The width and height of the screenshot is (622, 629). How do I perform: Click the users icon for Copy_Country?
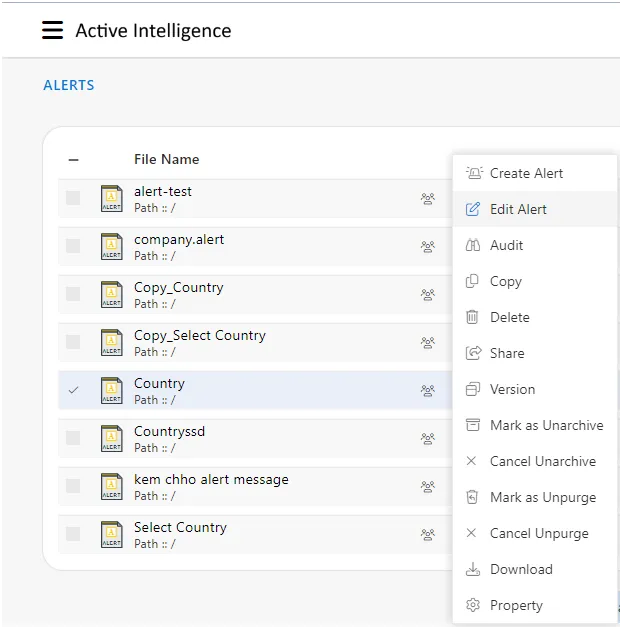pos(427,294)
